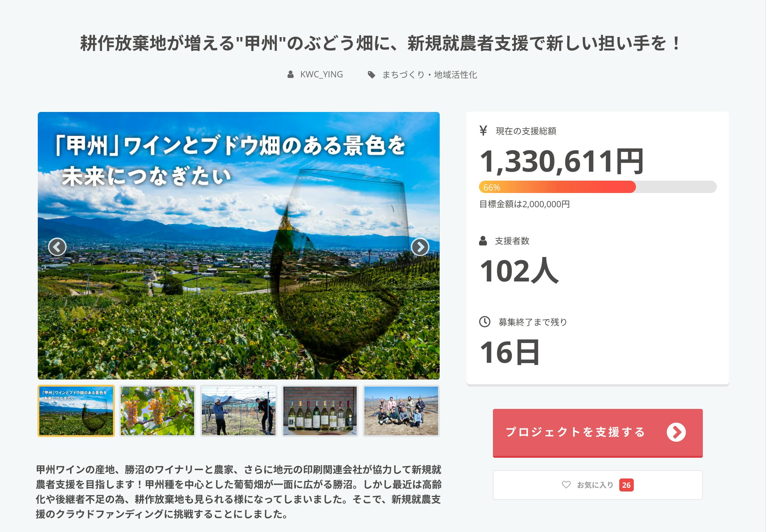Select wine bottles thumbnail
The image size is (766, 532).
click(320, 411)
